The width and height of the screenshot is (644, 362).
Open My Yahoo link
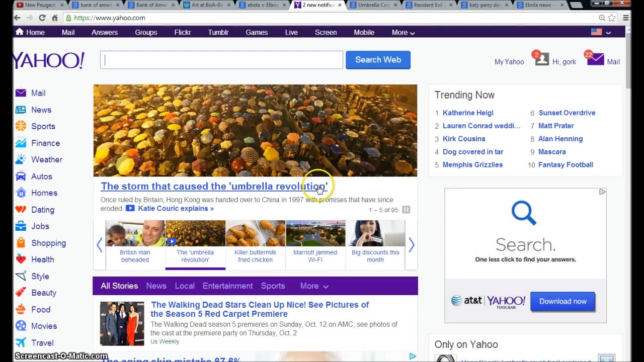pyautogui.click(x=509, y=62)
